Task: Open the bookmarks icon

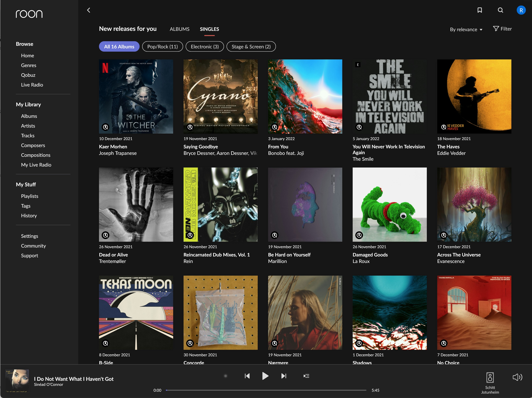Action: click(x=480, y=10)
